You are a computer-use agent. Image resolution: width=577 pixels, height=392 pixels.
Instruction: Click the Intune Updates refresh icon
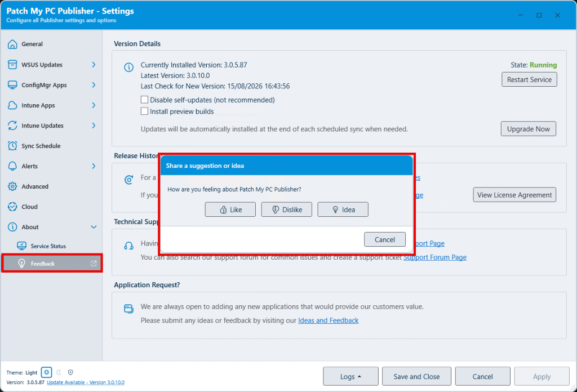click(x=12, y=126)
